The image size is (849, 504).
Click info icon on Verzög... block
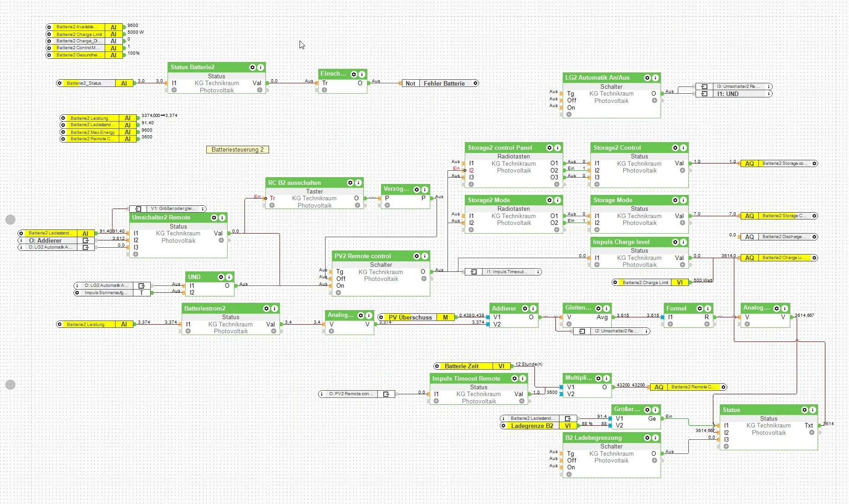pyautogui.click(x=425, y=189)
